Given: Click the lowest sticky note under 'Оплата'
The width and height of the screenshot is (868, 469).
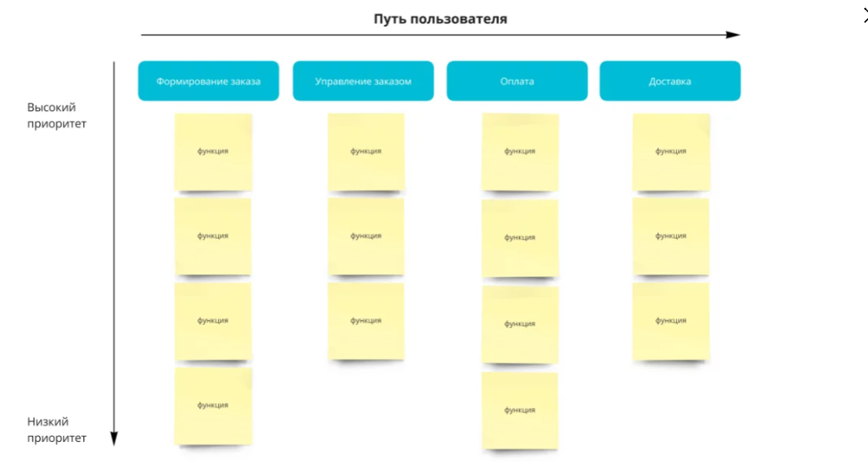Looking at the screenshot, I should point(520,410).
